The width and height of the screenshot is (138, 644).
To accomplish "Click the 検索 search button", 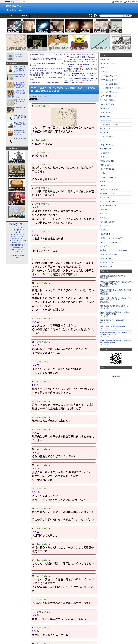I will click(127, 15).
